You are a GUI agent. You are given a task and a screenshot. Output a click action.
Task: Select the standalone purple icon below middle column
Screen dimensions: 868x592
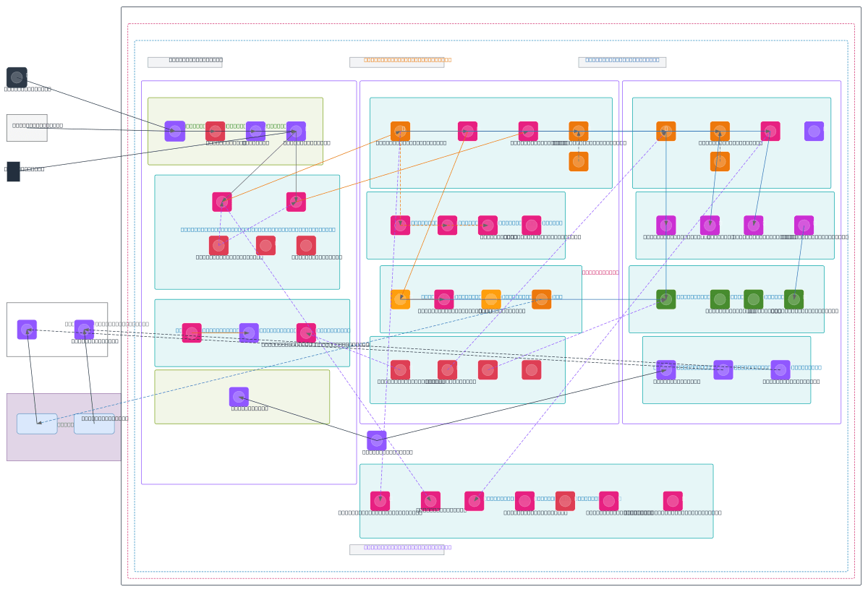click(x=376, y=440)
